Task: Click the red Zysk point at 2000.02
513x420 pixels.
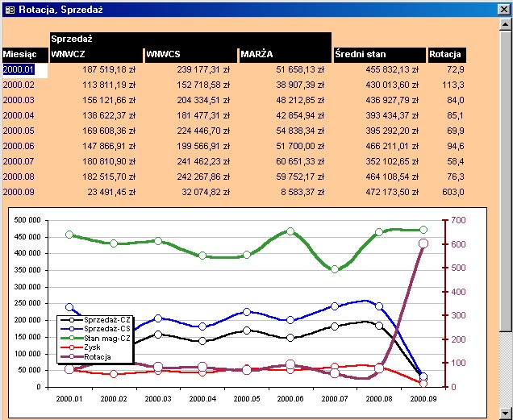Action: pyautogui.click(x=114, y=374)
